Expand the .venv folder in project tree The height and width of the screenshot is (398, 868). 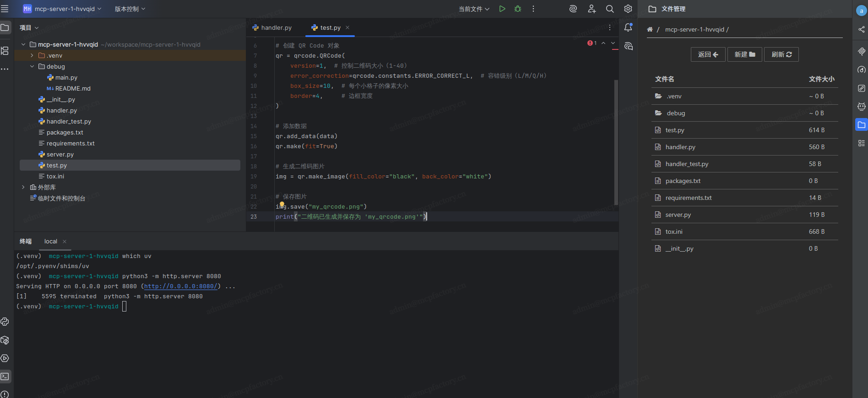[32, 55]
